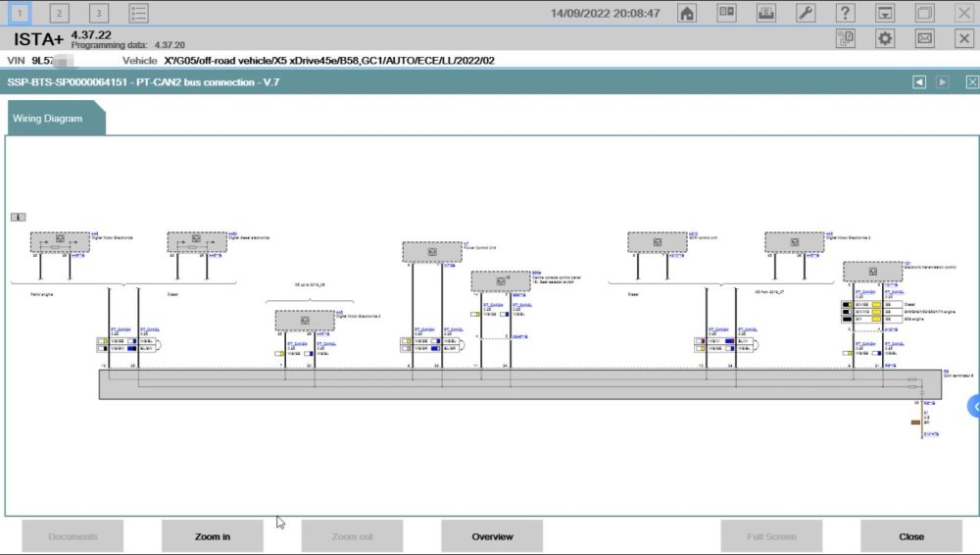
Task: Click the brown wire color swatch near terminator
Action: click(915, 423)
